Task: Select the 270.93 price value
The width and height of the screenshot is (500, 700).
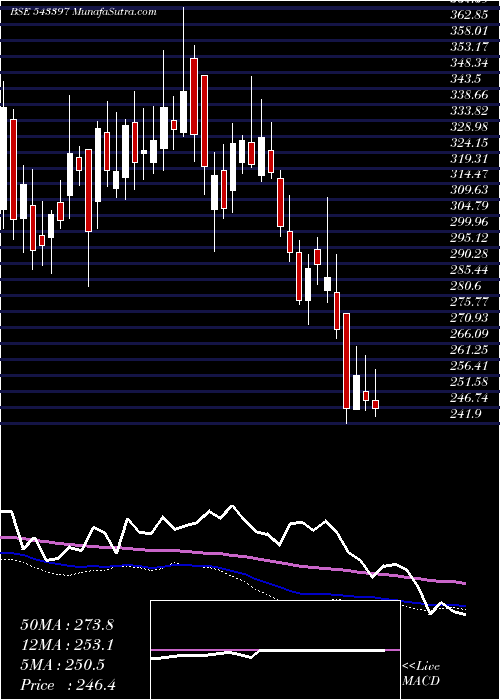Action: tap(468, 318)
